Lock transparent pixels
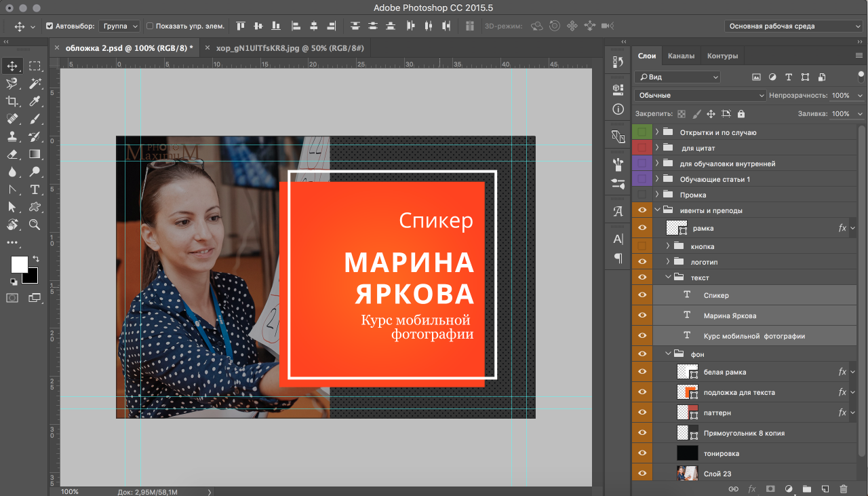 pos(682,114)
